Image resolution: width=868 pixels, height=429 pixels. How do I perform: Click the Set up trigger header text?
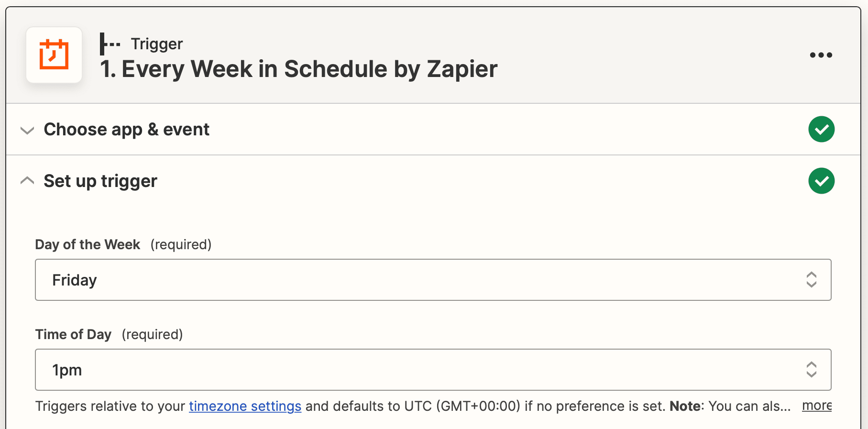click(x=100, y=180)
